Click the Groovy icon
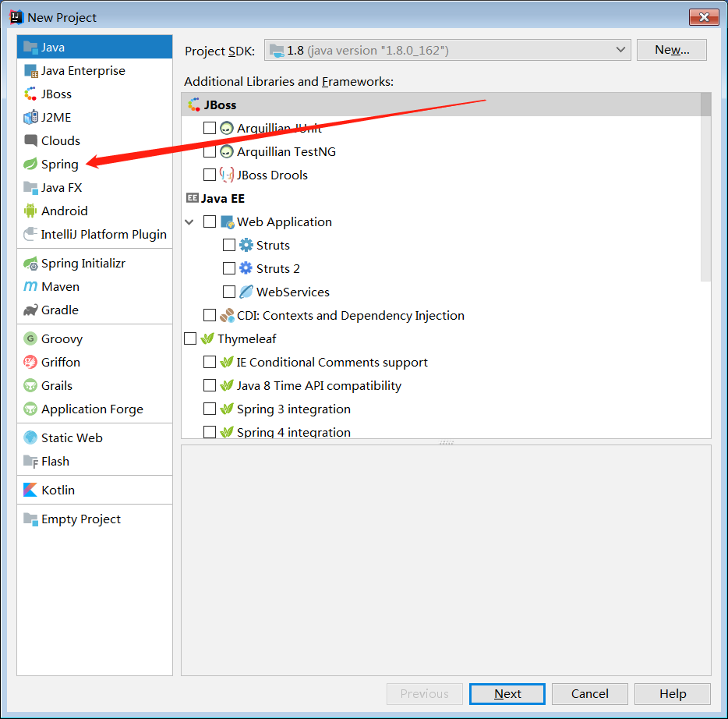The width and height of the screenshot is (728, 719). coord(30,338)
